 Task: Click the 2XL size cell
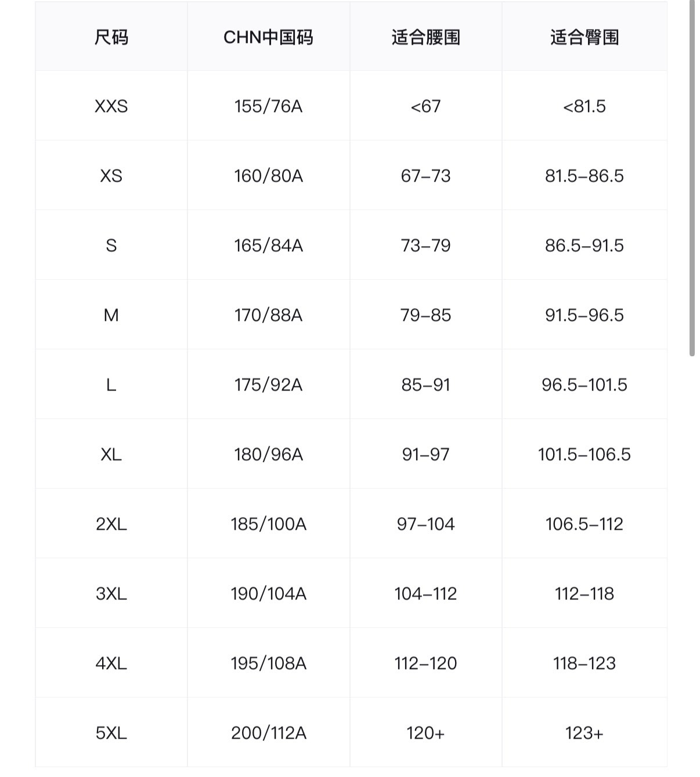point(111,524)
